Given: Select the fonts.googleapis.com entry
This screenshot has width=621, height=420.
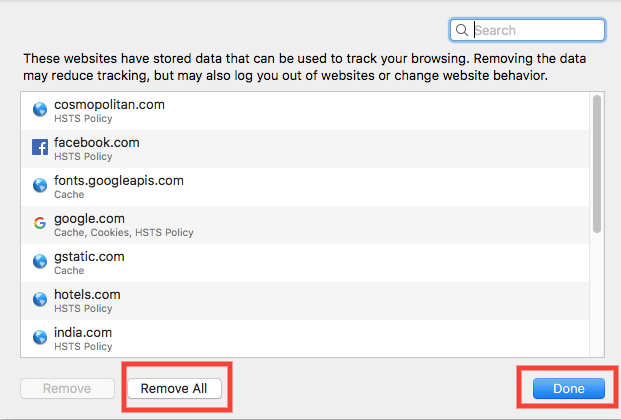Looking at the screenshot, I should coord(305,187).
